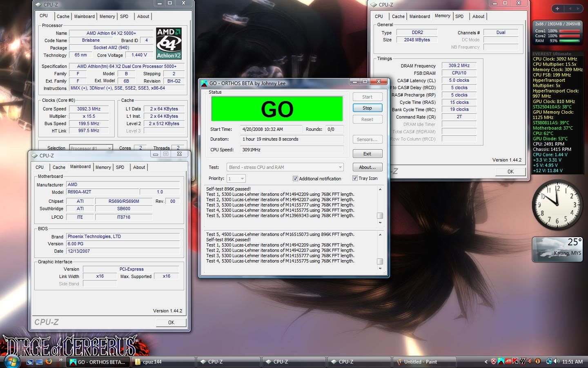Switch to Untitled - Paint in the taskbar
This screenshot has height=368, width=588.
[425, 362]
